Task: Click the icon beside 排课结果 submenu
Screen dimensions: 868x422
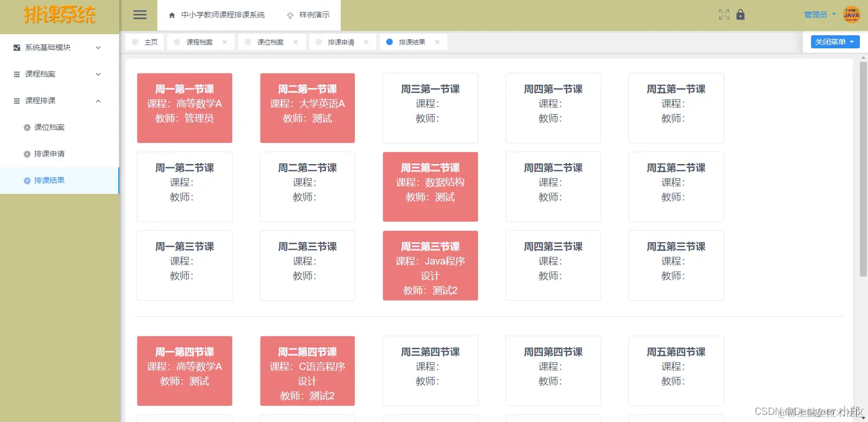Action: click(27, 181)
